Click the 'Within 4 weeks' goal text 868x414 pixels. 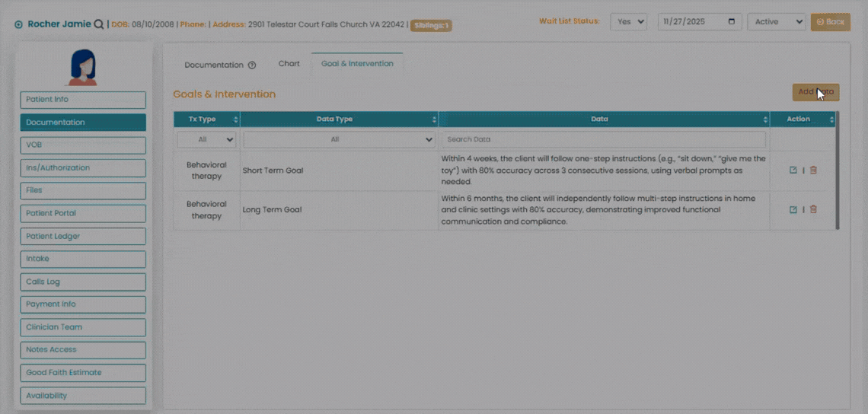(603, 170)
